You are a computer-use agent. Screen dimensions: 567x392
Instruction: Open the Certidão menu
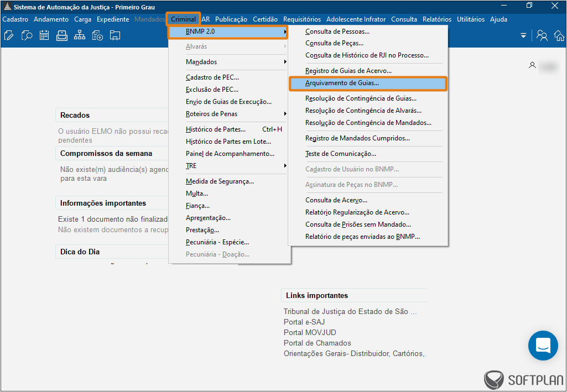265,19
